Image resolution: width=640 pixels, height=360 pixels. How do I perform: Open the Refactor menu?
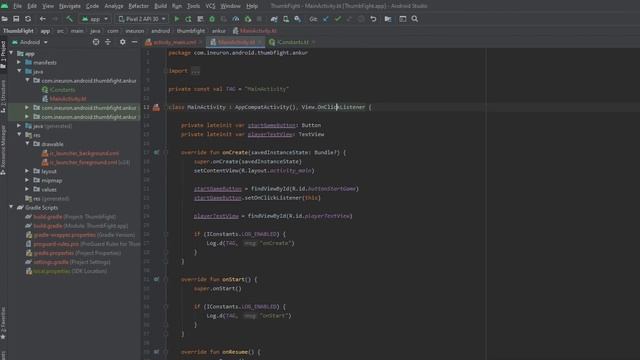[138, 6]
